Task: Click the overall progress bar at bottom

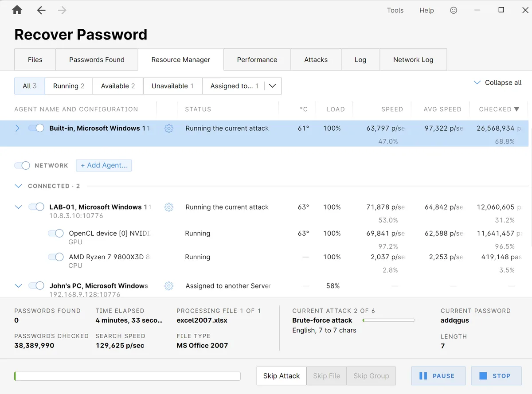Action: (x=127, y=376)
